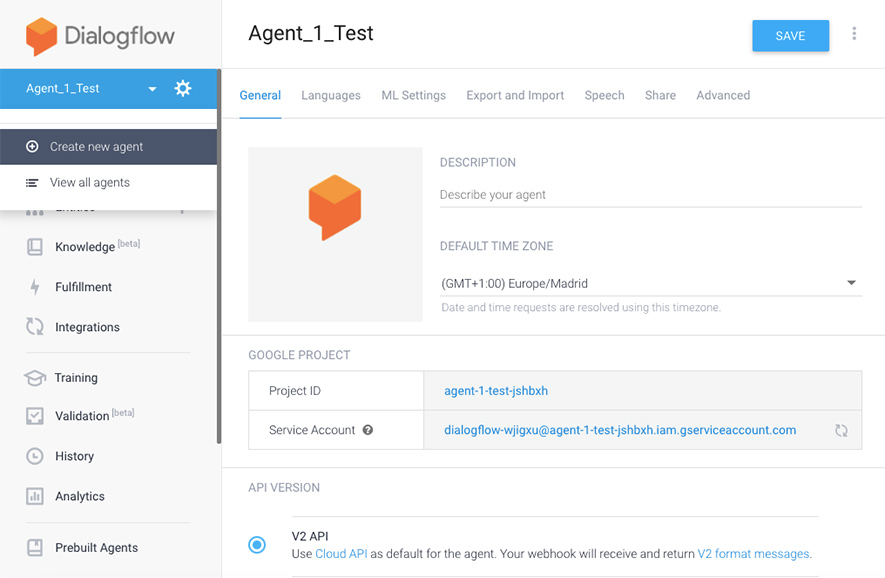Click the sidebar vertical scrollbar
Screen dimensions: 885x578
coord(219,257)
